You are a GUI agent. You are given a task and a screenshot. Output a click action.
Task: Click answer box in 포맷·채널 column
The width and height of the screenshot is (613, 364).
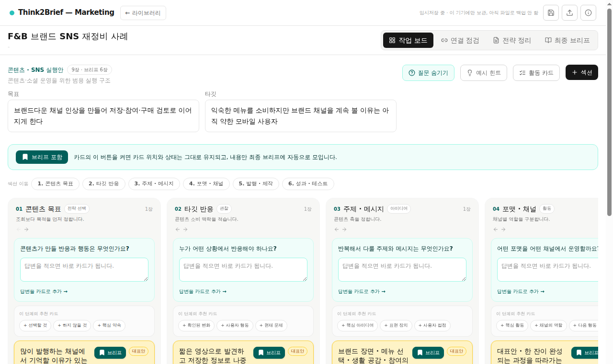coord(547,270)
